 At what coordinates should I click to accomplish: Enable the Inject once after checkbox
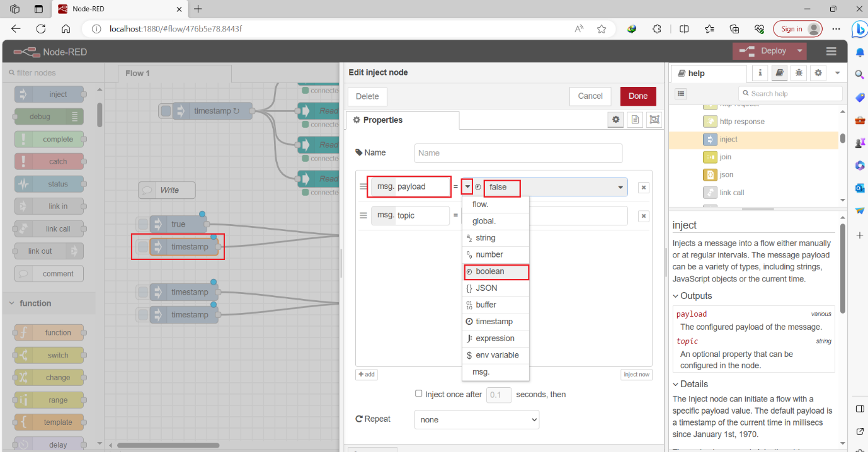(x=418, y=394)
